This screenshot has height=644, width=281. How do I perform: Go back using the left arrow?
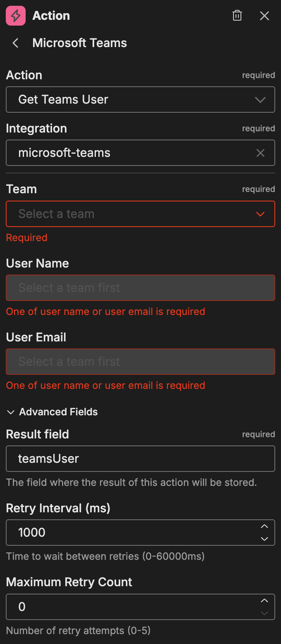15,43
